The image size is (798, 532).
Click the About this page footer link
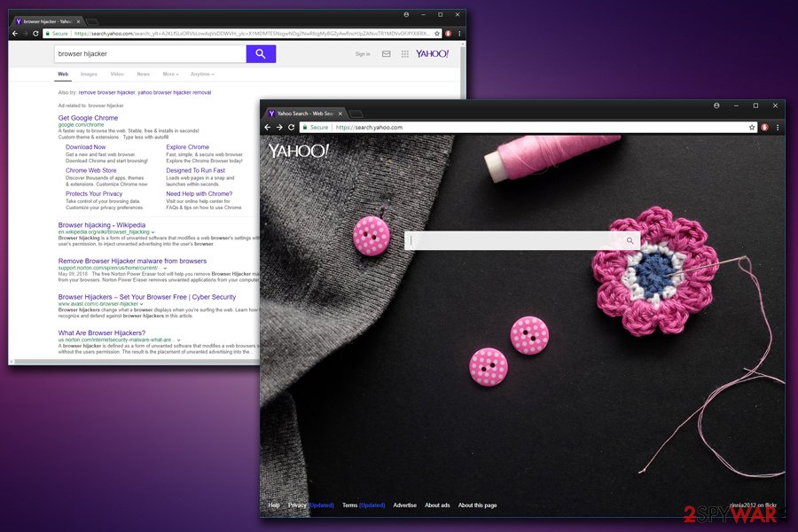pyautogui.click(x=477, y=505)
